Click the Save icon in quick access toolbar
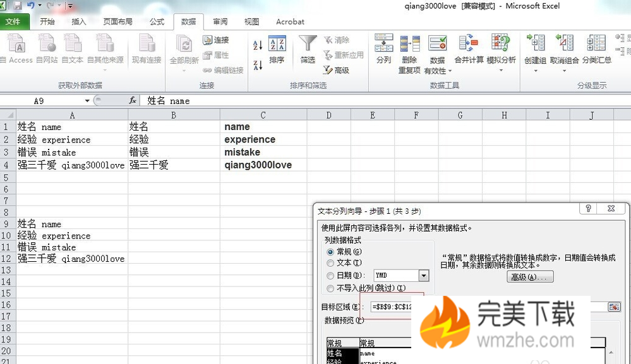 [18, 6]
